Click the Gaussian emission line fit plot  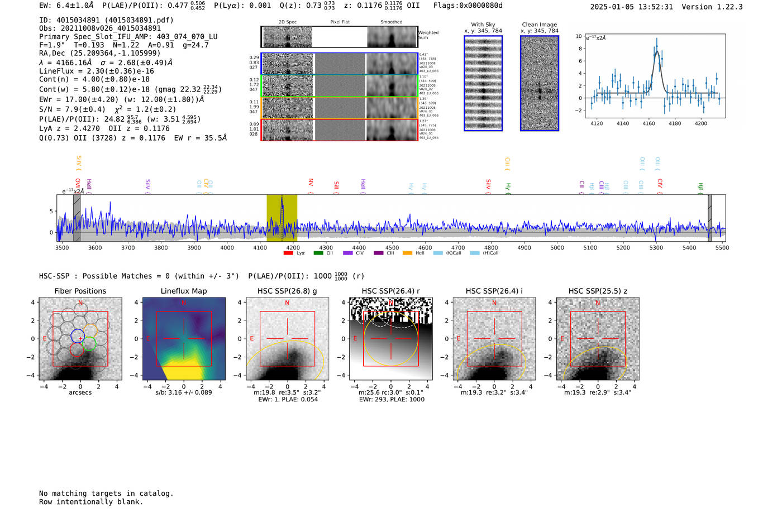[655, 75]
